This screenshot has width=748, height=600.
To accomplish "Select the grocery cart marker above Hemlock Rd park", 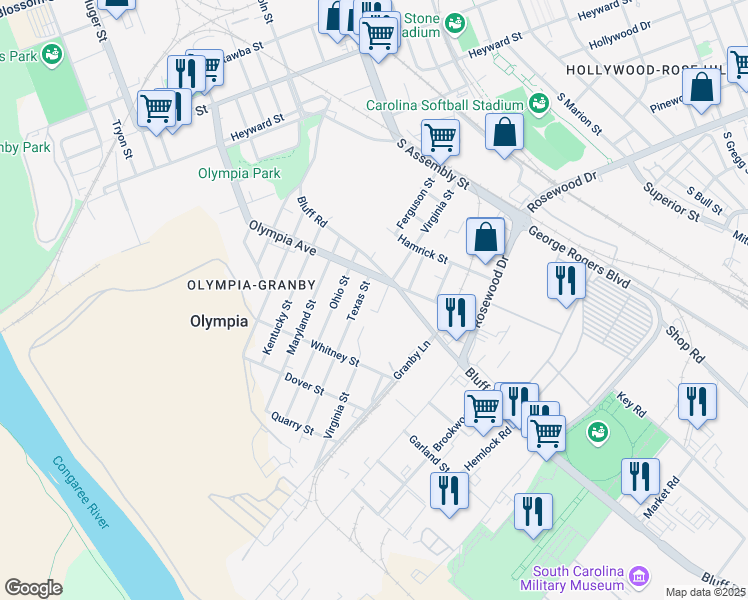I will [x=546, y=435].
